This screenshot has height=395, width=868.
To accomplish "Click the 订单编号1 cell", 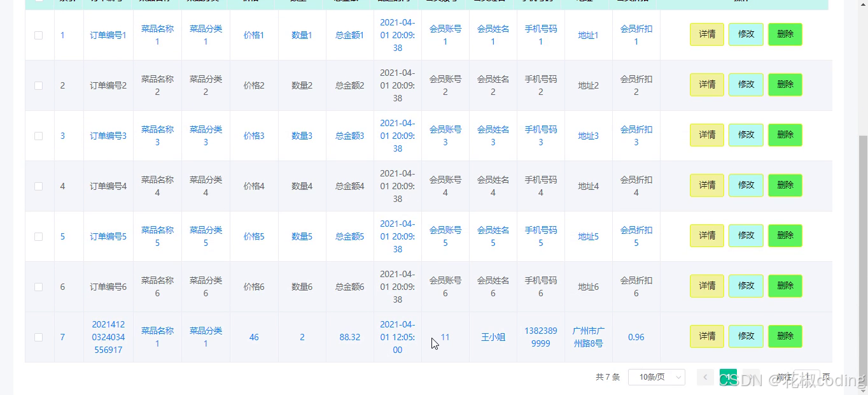I will (108, 35).
